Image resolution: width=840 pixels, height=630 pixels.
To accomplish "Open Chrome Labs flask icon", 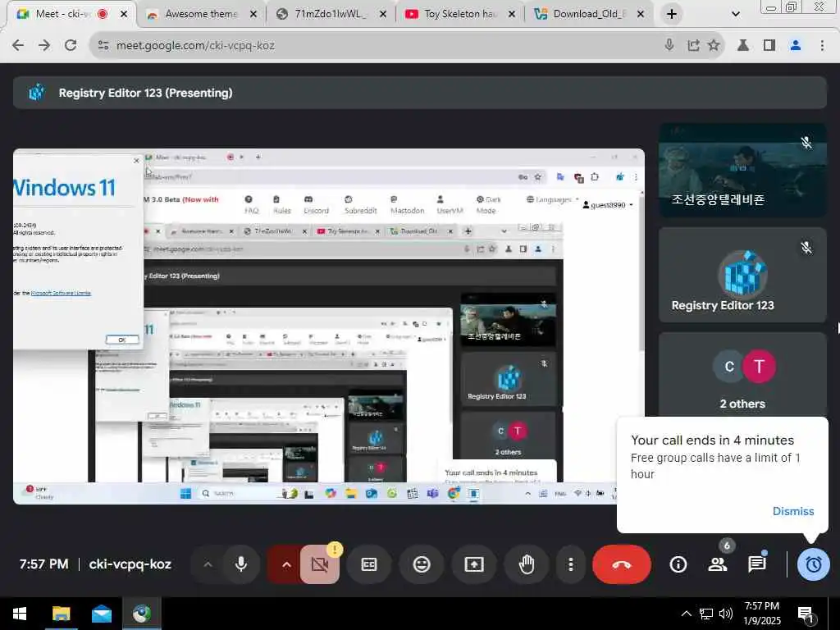I will tap(743, 46).
